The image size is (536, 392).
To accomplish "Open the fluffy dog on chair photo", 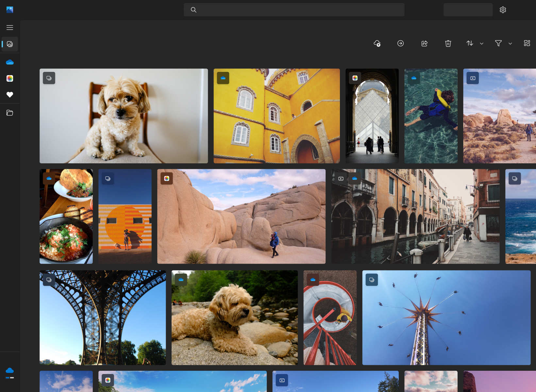I will [x=124, y=116].
